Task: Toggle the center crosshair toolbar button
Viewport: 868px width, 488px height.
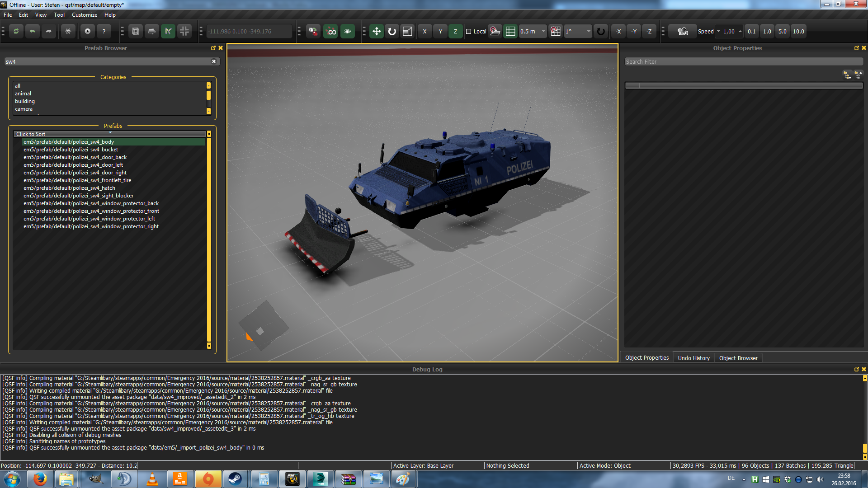Action: [x=184, y=31]
